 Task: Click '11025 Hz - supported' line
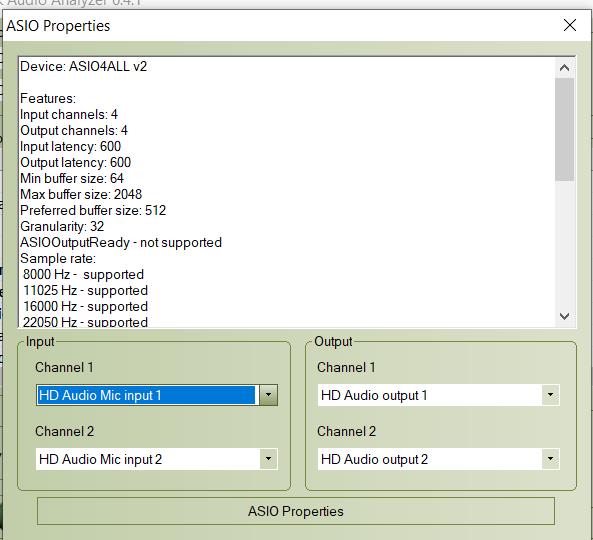coord(85,290)
